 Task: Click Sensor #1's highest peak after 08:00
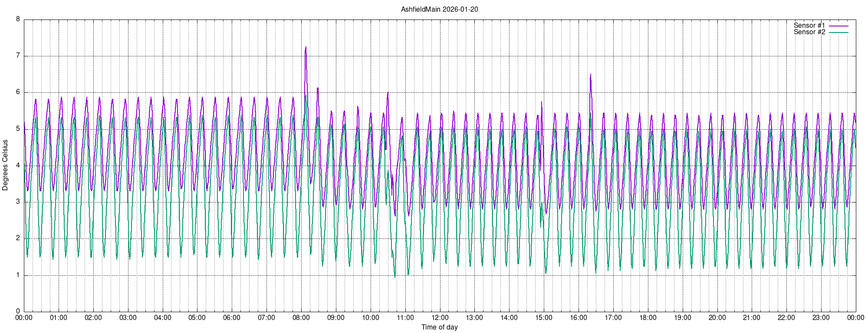click(x=306, y=47)
